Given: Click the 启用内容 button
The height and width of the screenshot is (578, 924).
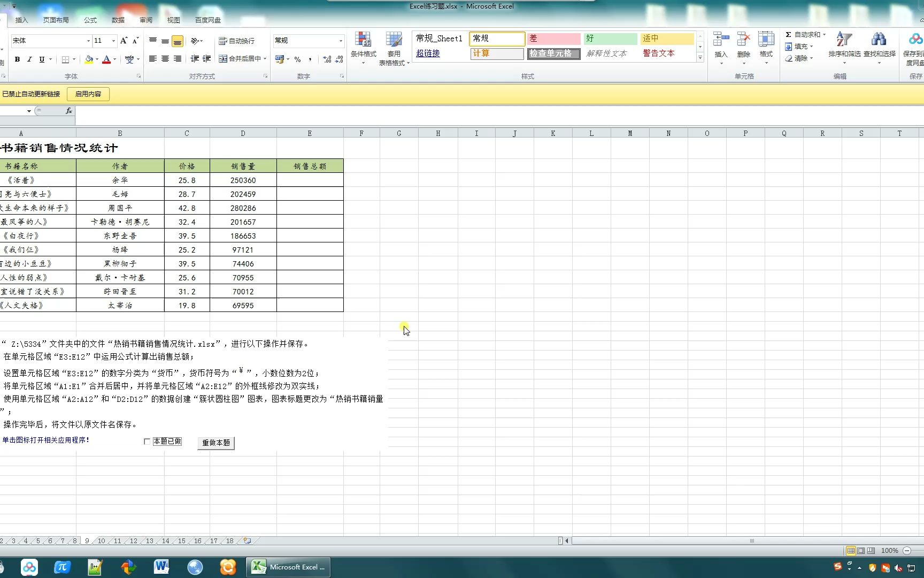Looking at the screenshot, I should [x=88, y=94].
